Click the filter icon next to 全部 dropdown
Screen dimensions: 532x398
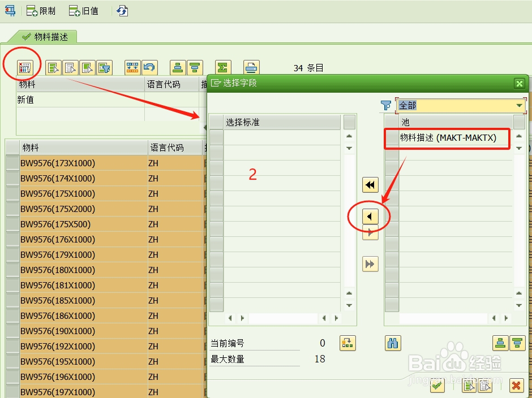pos(386,105)
